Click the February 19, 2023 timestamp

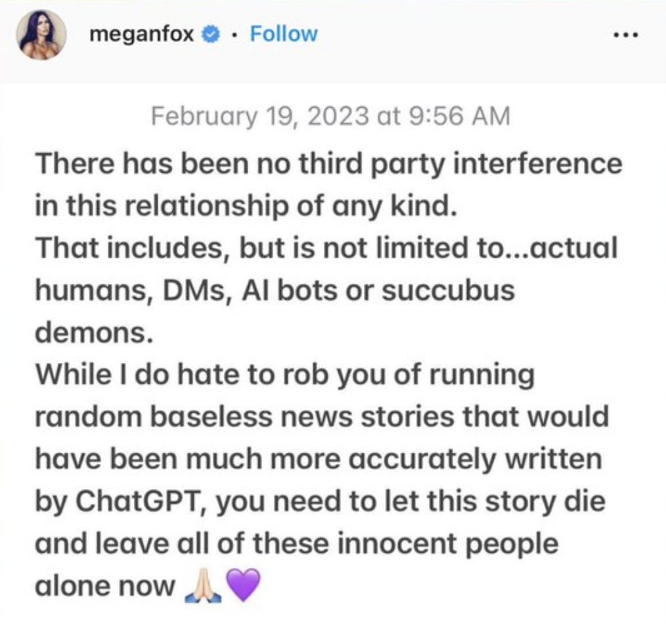pyautogui.click(x=330, y=116)
